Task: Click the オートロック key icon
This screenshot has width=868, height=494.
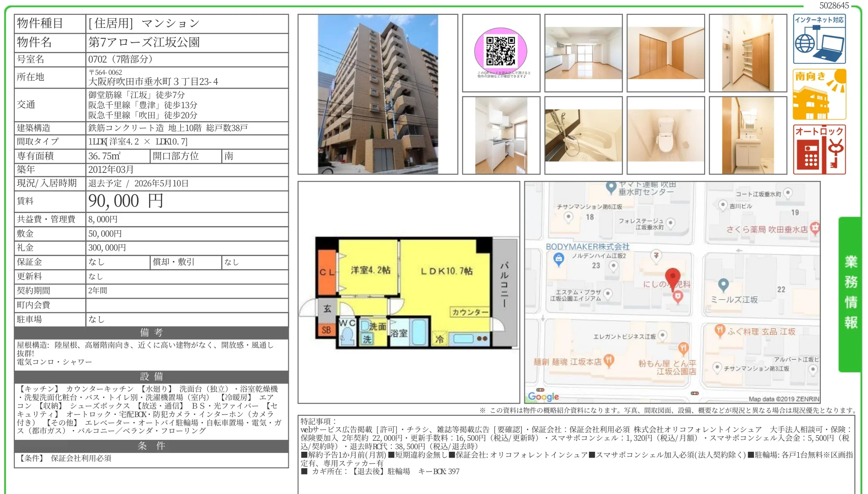Action: (x=819, y=150)
